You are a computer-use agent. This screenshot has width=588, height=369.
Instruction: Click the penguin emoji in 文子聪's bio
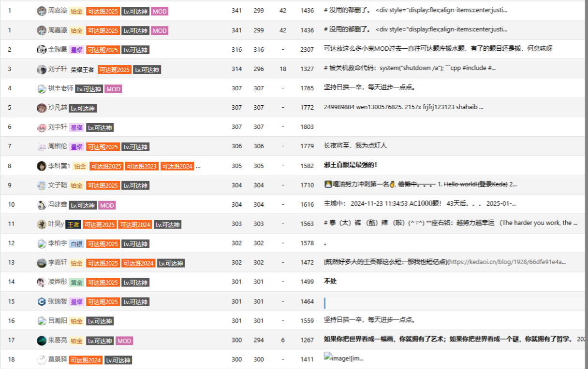328,184
